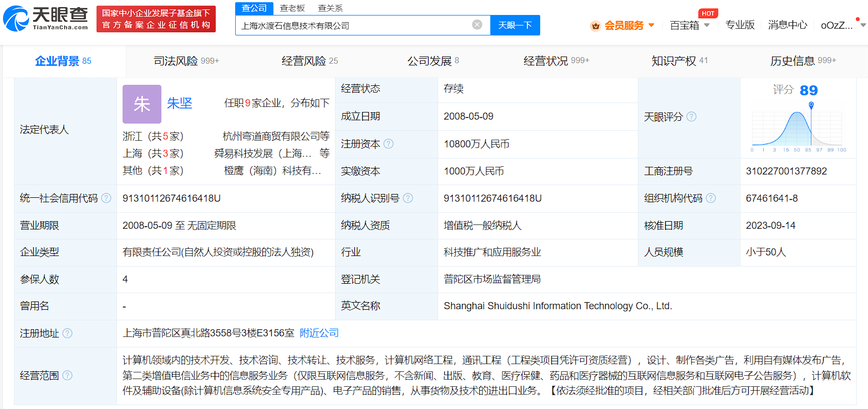Click the 朱 purple avatar thumbnail
Screen dimensions: 868x409
pyautogui.click(x=142, y=104)
